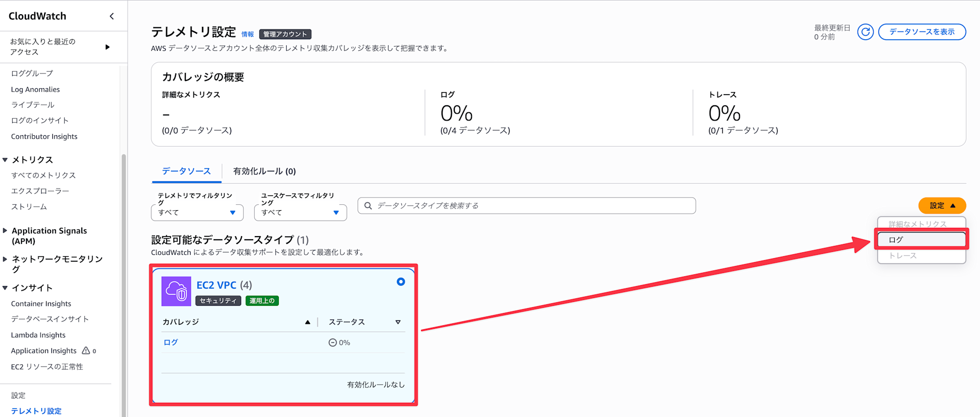Image resolution: width=980 pixels, height=417 pixels.
Task: Click the EC2 VPC cloud shield icon
Action: pos(176,291)
